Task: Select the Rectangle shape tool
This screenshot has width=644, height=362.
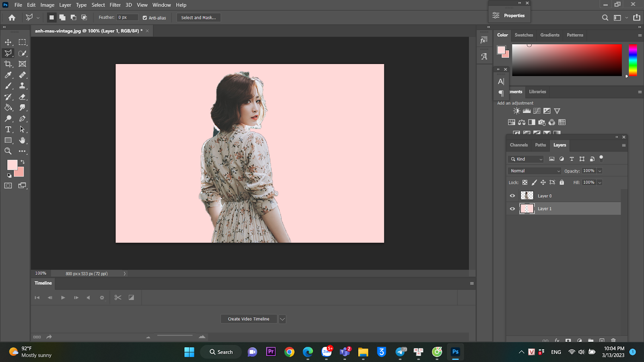Action: 8,140
